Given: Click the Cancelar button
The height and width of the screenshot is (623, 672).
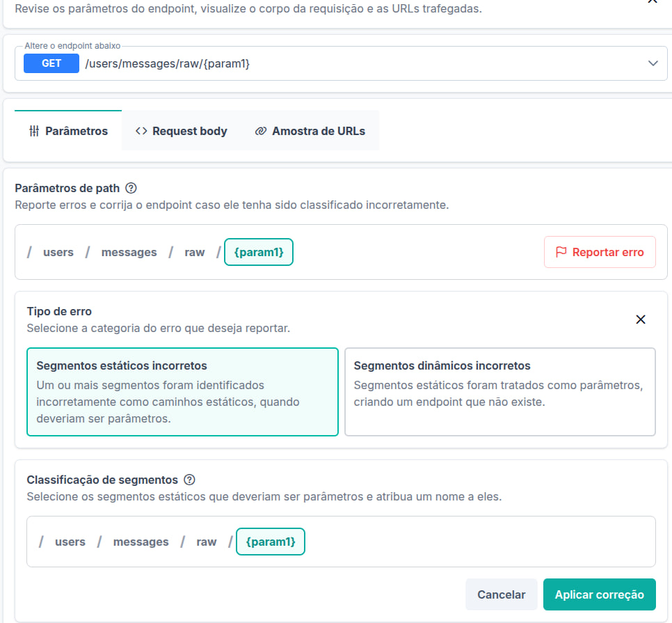Looking at the screenshot, I should (x=501, y=594).
